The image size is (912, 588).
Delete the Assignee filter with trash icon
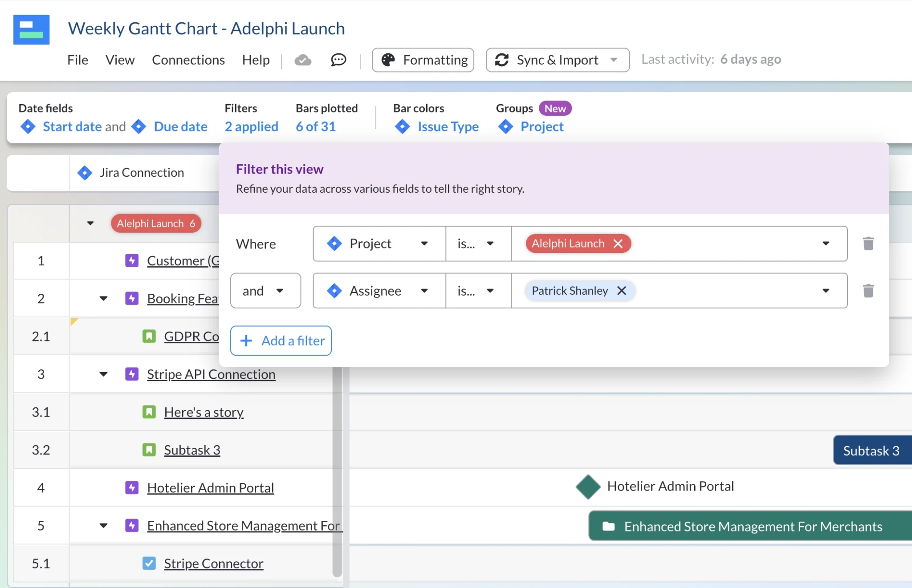[868, 291]
